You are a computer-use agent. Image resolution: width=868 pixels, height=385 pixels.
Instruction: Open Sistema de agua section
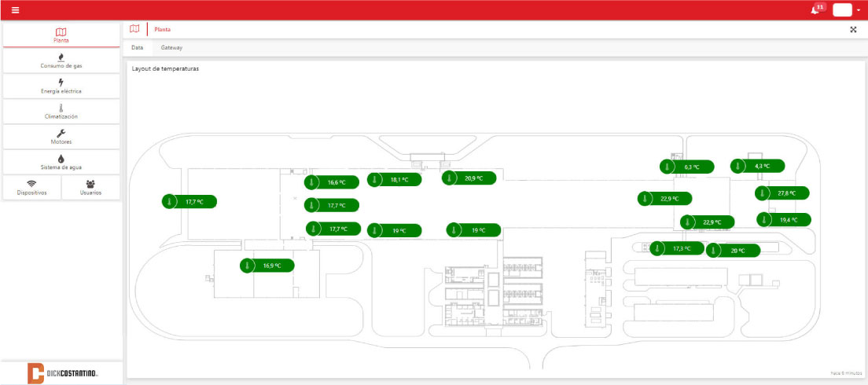coord(61,162)
